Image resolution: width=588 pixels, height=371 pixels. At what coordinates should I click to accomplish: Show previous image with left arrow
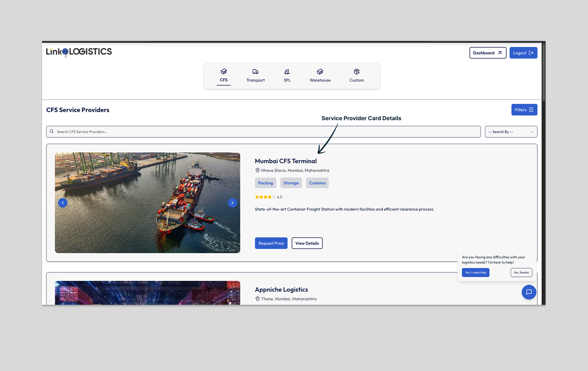(x=63, y=203)
